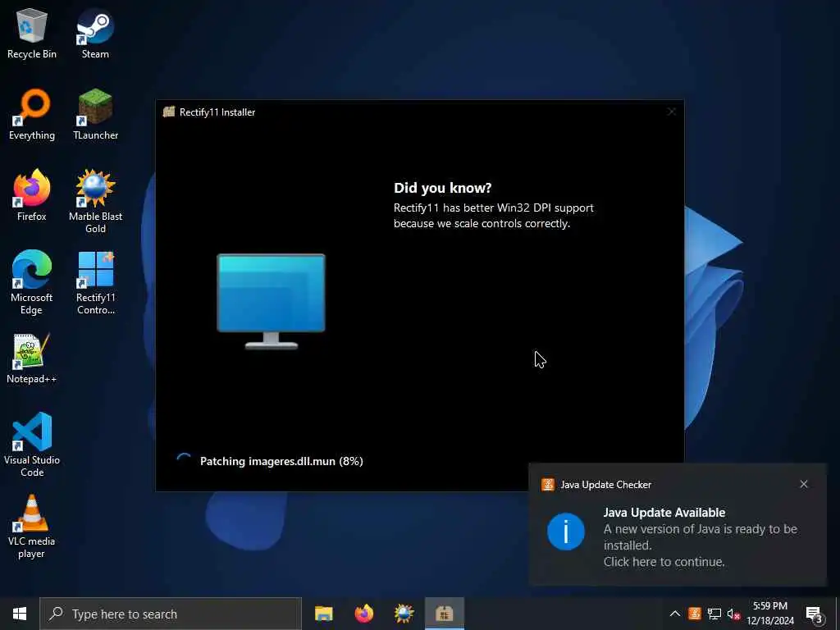The height and width of the screenshot is (630, 840).
Task: Dismiss the Java Update Checker notification
Action: point(804,484)
